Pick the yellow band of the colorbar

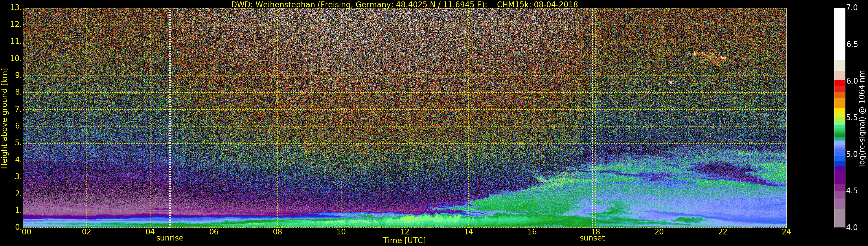pyautogui.click(x=839, y=111)
